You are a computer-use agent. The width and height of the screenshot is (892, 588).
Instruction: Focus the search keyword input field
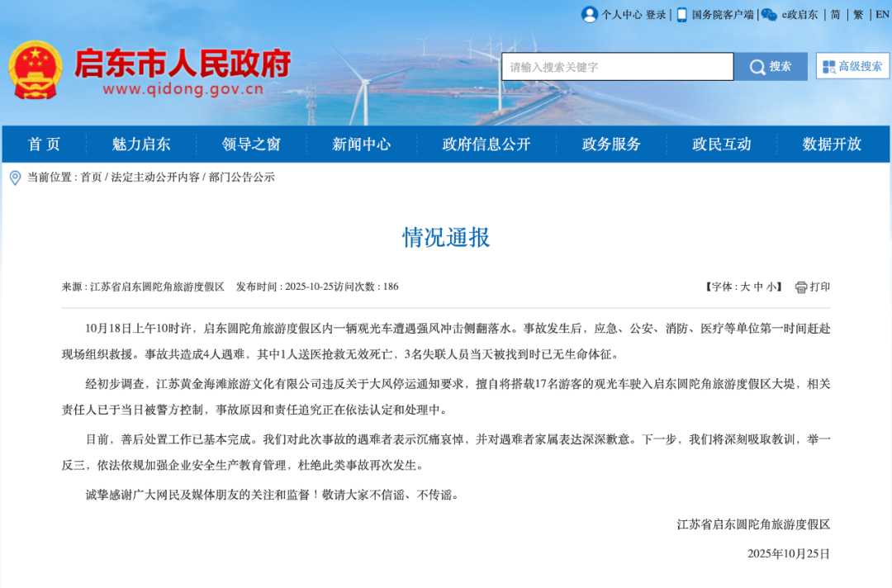pos(617,67)
